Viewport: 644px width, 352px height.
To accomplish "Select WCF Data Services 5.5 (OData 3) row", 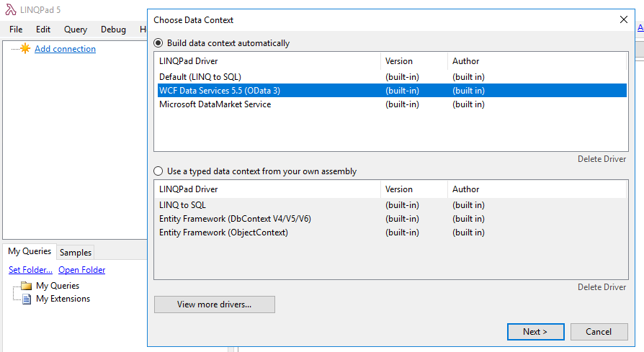I will 392,90.
